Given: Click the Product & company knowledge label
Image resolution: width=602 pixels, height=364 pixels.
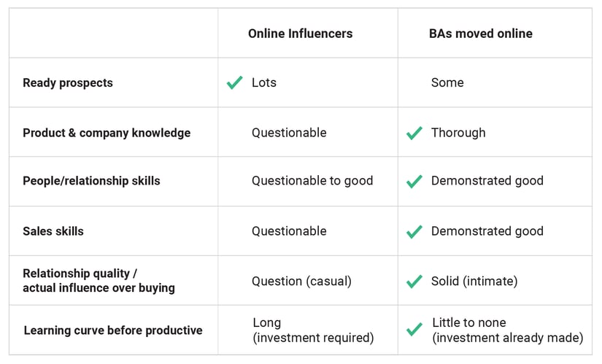Looking at the screenshot, I should (x=107, y=133).
